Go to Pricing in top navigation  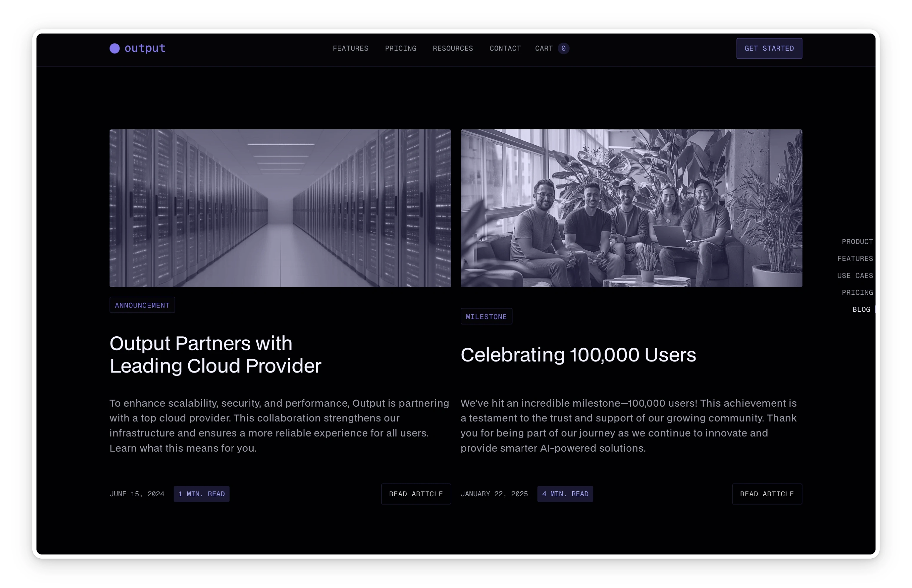400,49
